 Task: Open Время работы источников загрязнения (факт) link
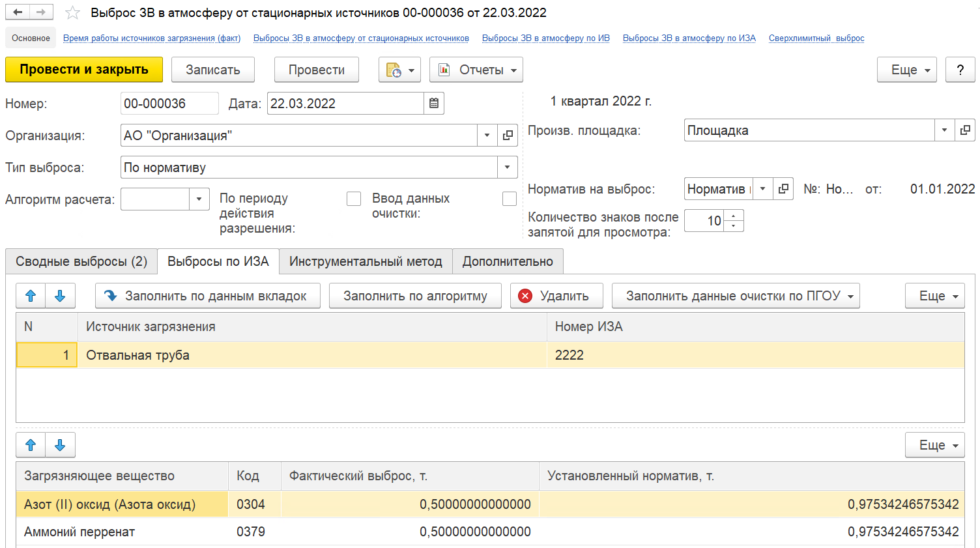point(152,38)
